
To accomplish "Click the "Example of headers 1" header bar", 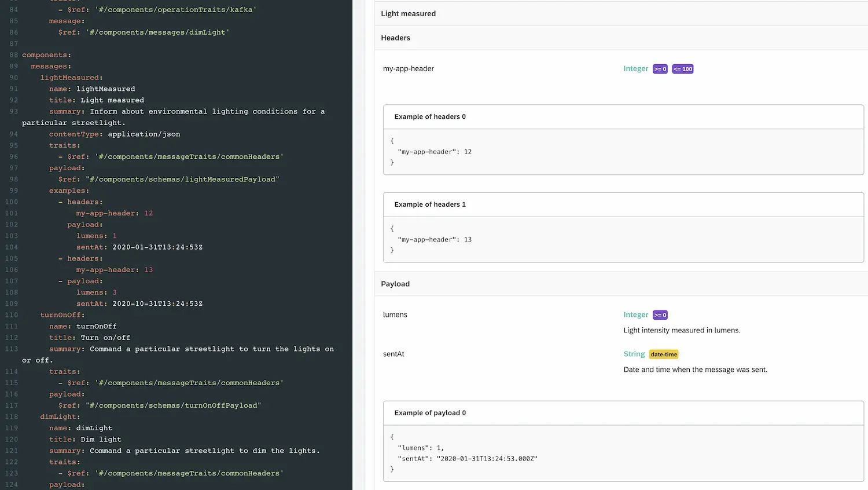I will tap(429, 204).
